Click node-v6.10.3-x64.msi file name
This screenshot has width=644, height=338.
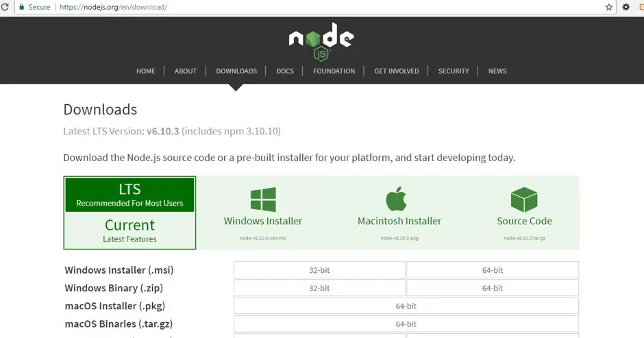(263, 238)
